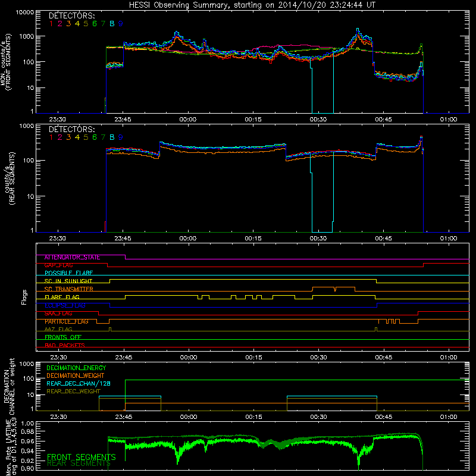Click the REAR_DEC_CHAN/128 legend entry
Viewport: 476px width, 476px height.
79,384
